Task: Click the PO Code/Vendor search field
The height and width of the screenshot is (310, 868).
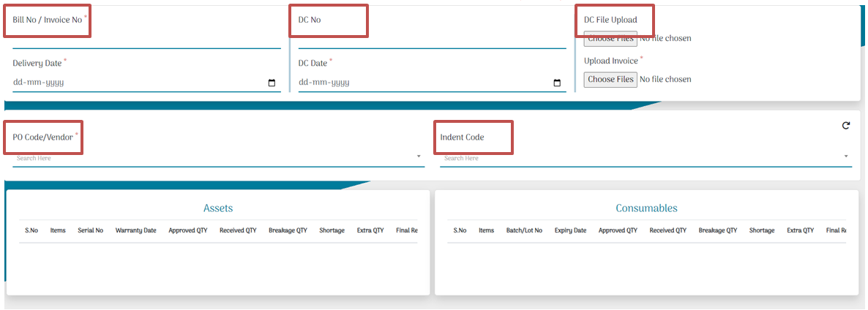Action: click(x=212, y=158)
